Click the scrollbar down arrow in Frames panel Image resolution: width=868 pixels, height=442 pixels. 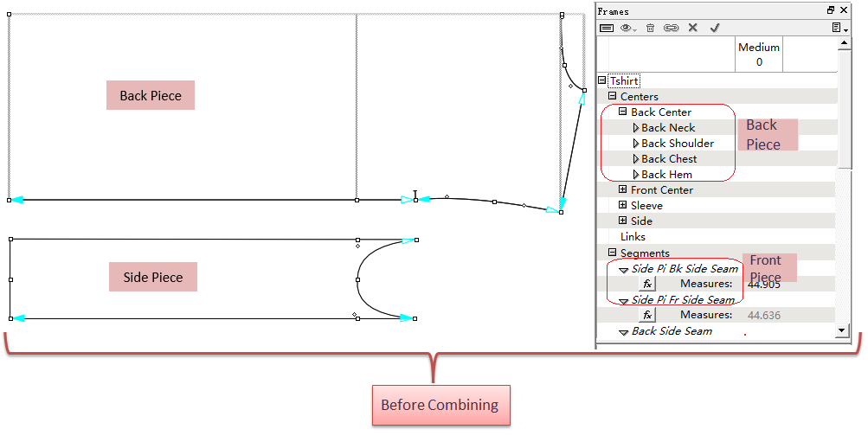[843, 331]
